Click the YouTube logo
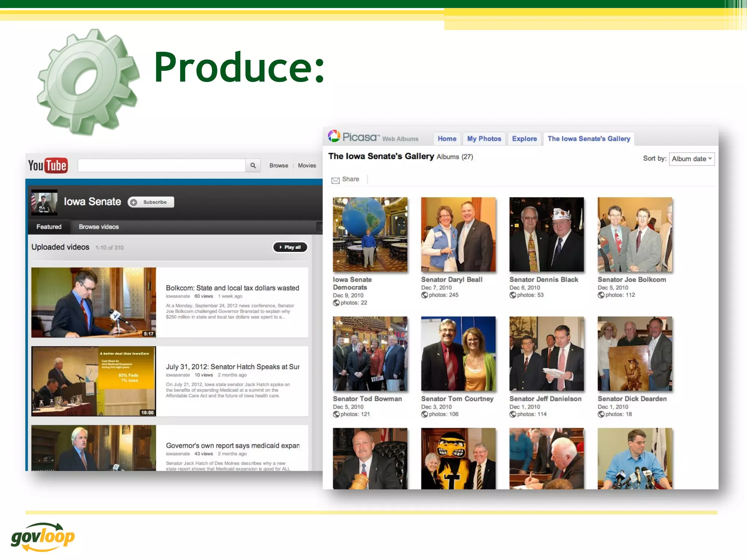747x560 pixels. [x=48, y=166]
